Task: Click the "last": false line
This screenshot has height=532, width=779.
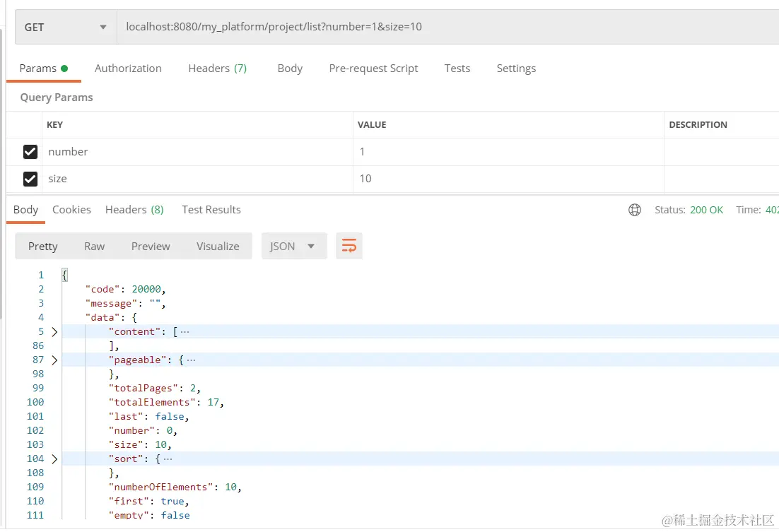Action: pos(148,417)
